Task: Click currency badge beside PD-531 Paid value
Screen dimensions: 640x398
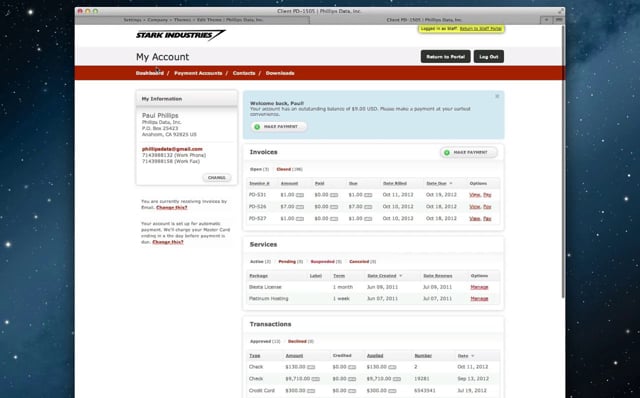Action: click(334, 195)
